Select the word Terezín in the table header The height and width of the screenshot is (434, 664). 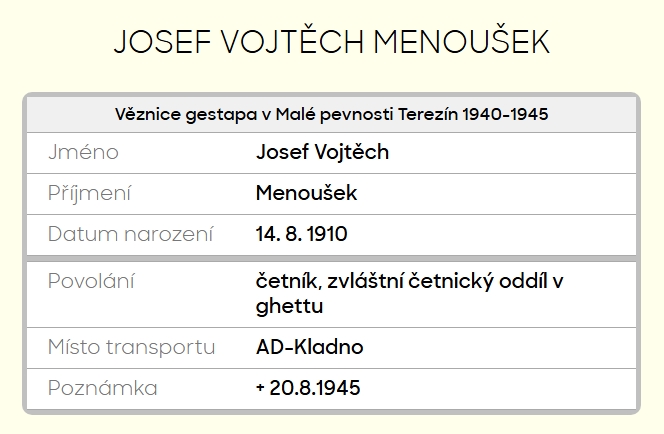(427, 114)
